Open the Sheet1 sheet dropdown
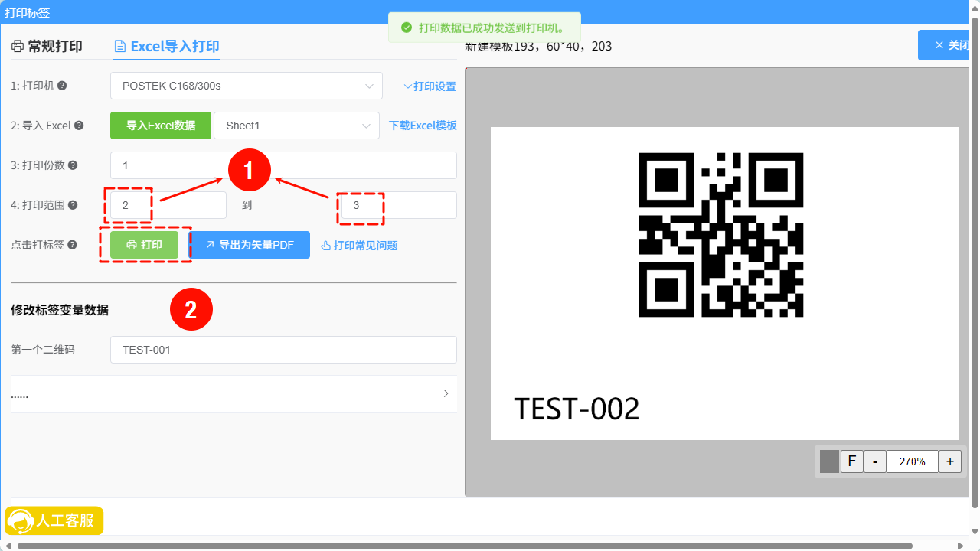Viewport: 980px width, 551px height. 296,126
